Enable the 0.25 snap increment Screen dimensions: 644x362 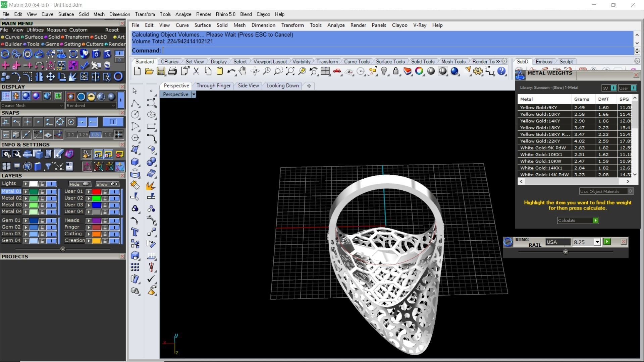point(83,134)
